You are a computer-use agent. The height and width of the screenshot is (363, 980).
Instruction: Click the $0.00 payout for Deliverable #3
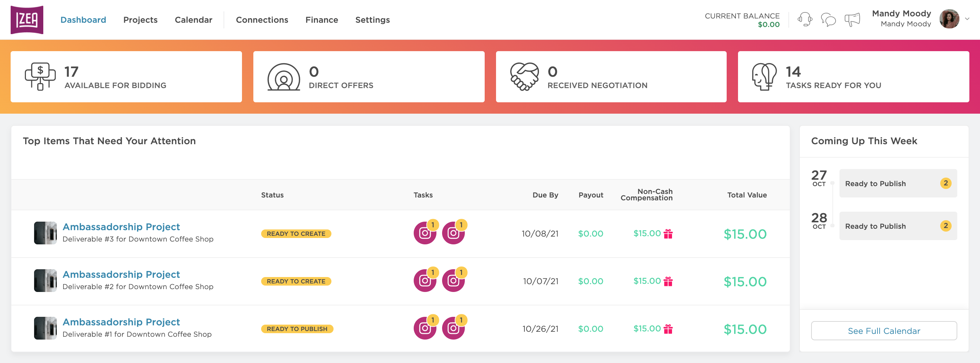590,233
